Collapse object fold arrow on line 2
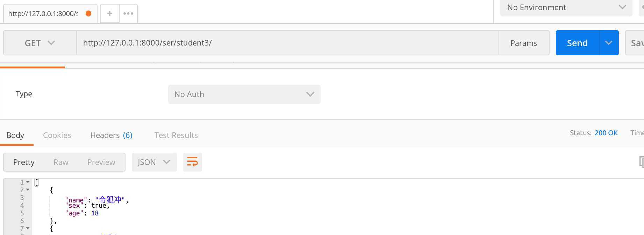 tap(28, 190)
